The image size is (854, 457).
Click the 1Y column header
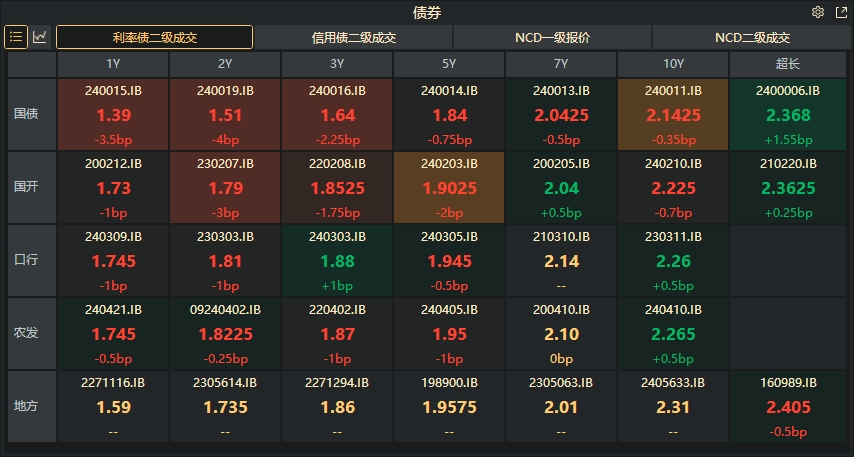113,64
